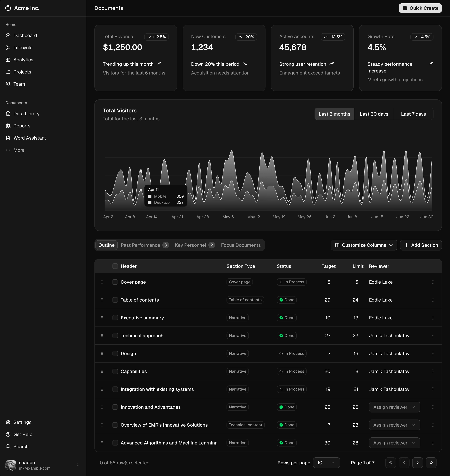This screenshot has height=476, width=450.
Task: Click the drag handle on the Design row
Action: [x=102, y=353]
